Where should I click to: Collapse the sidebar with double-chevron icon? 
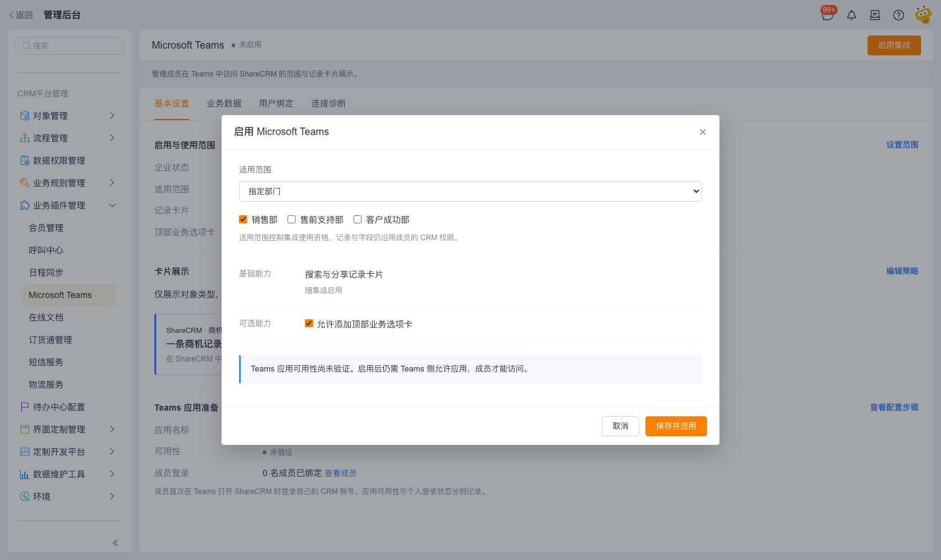115,543
